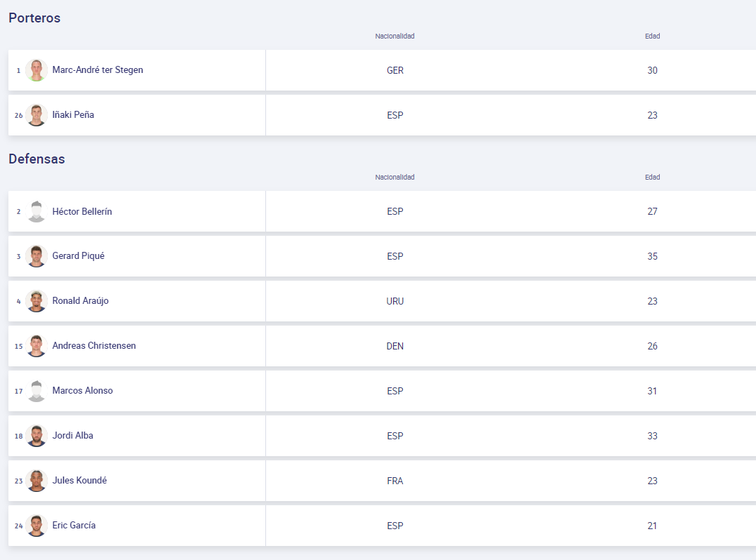
Task: Click Iñaki Peña's avatar photo
Action: point(37,115)
